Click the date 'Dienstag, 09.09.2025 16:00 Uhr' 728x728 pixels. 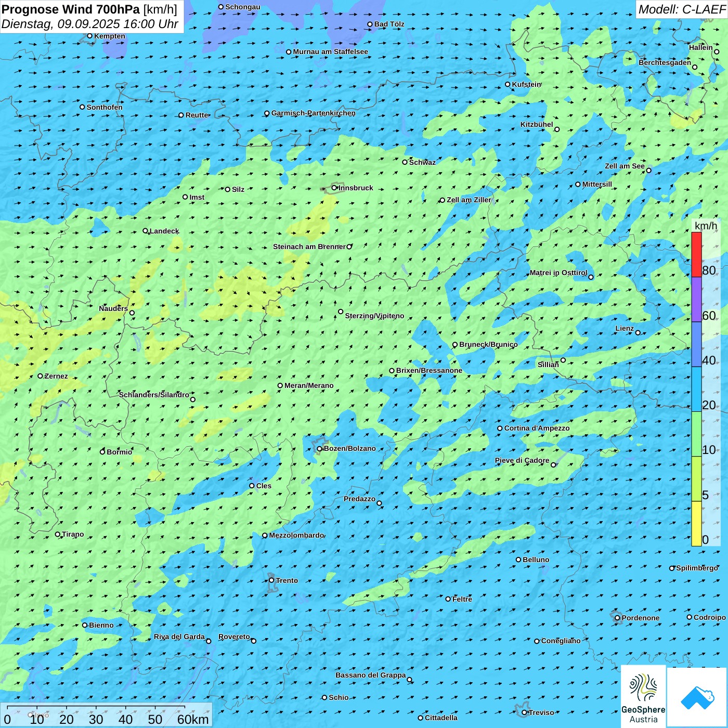(90, 24)
